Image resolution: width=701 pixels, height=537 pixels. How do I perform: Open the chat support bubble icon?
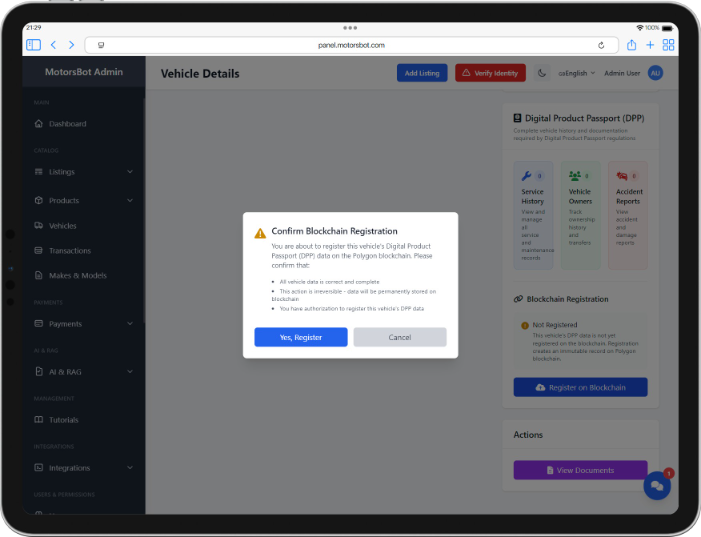point(656,485)
